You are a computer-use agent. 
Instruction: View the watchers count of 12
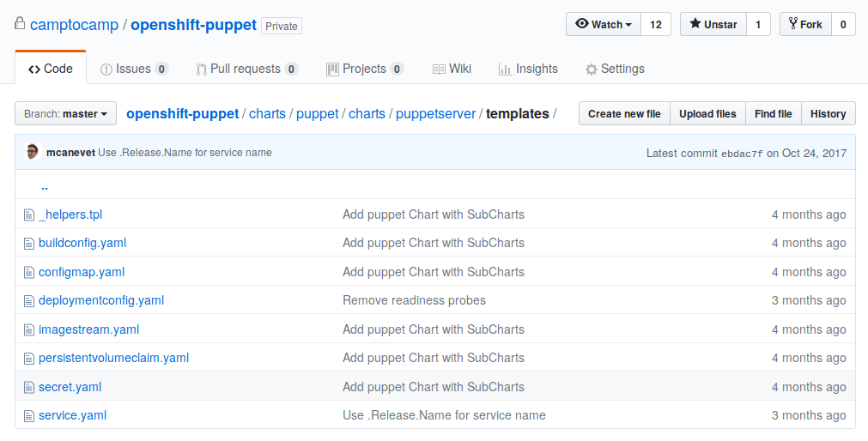coord(656,24)
